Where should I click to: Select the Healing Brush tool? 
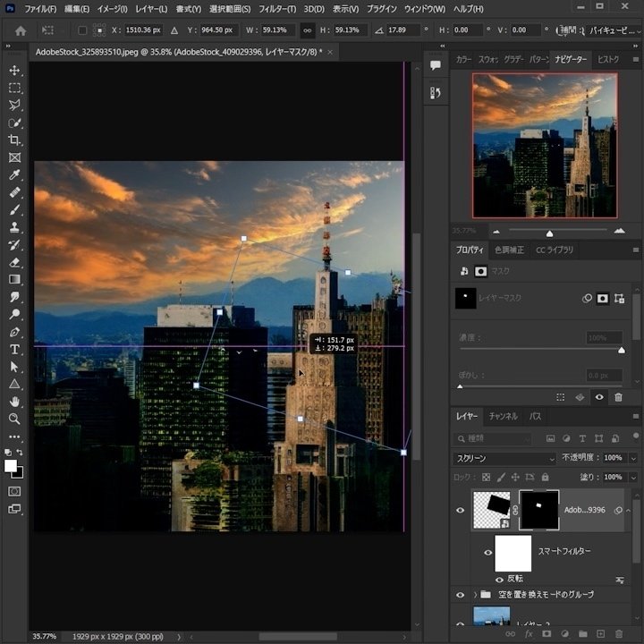coord(14,192)
